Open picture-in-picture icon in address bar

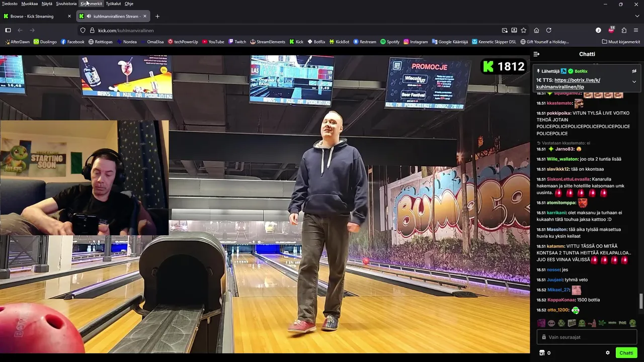click(x=505, y=30)
